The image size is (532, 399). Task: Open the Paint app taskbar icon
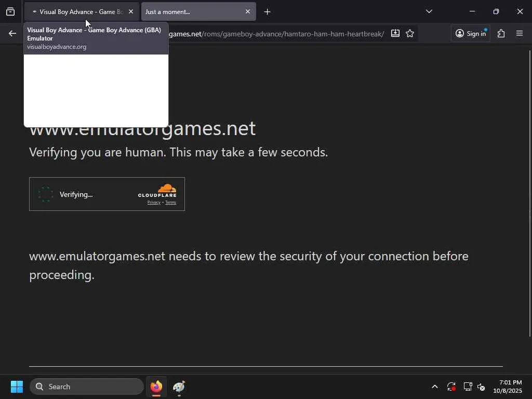coord(179,387)
